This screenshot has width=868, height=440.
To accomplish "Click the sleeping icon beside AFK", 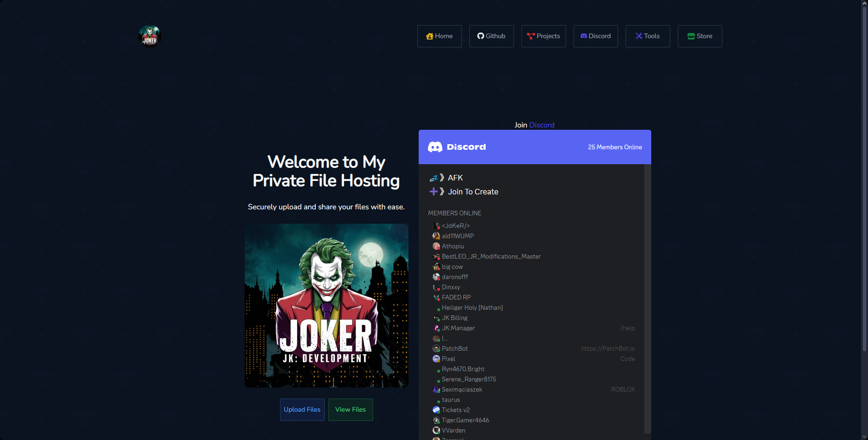I will (x=434, y=178).
